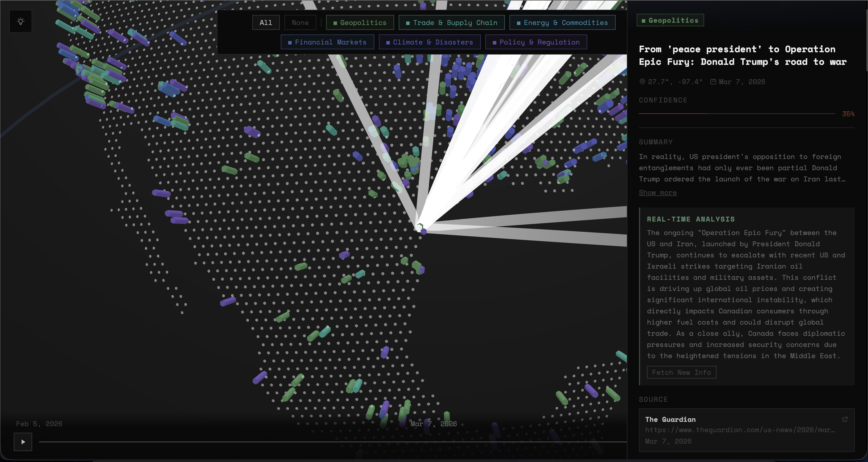Screen dimensions: 868x462
Task: Disable the Financial Markets filter
Action: [x=327, y=42]
